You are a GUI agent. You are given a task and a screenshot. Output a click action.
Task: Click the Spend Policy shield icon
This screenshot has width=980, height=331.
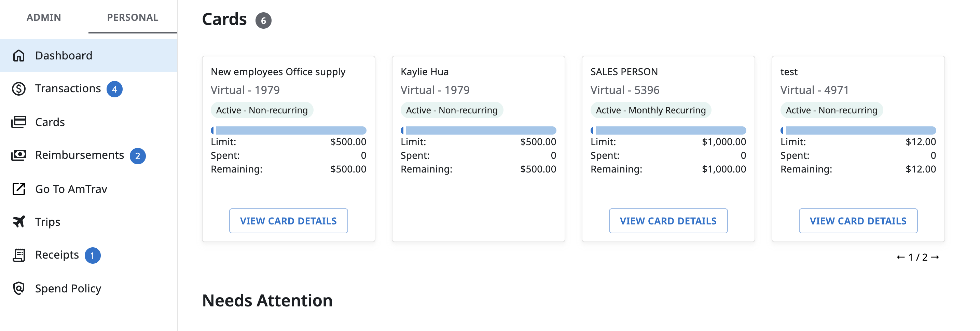[19, 288]
